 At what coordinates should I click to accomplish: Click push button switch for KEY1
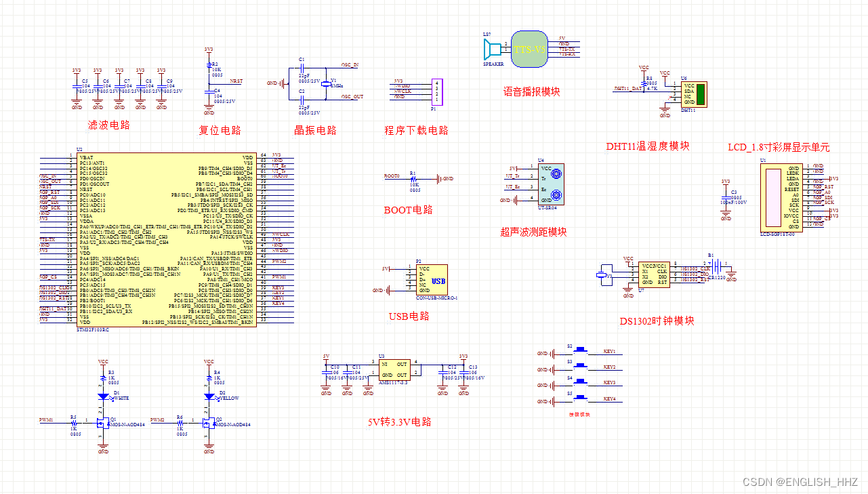581,350
